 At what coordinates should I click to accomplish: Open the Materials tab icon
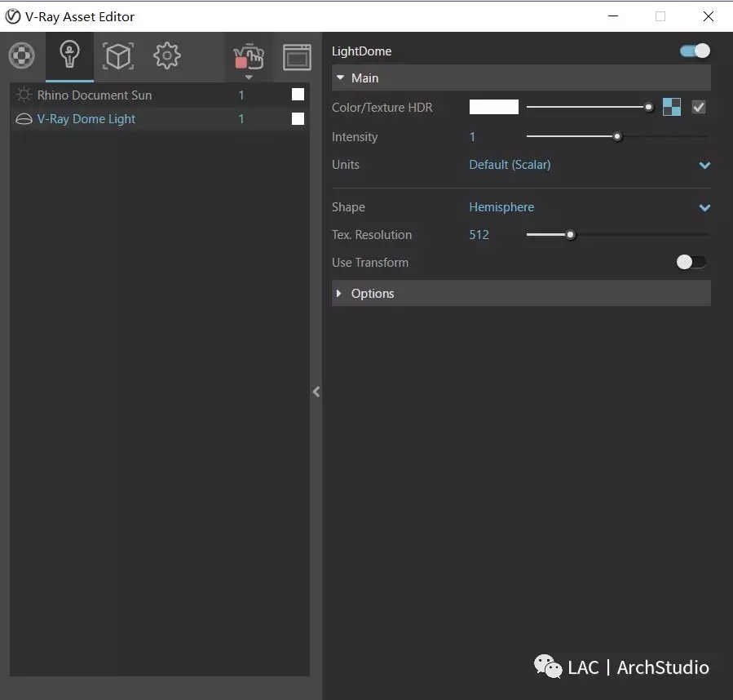pos(21,55)
